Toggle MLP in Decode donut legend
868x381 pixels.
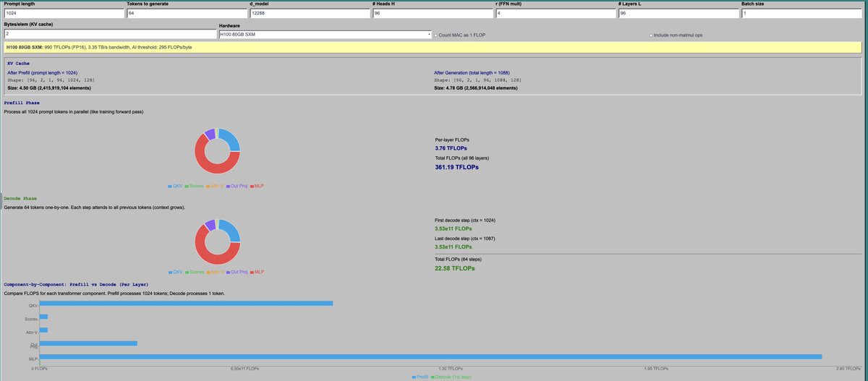point(258,272)
